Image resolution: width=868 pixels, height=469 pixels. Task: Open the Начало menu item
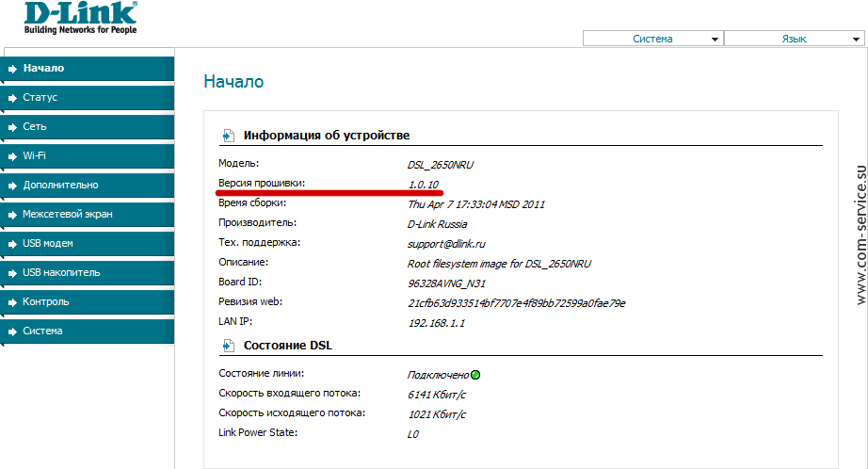click(88, 68)
